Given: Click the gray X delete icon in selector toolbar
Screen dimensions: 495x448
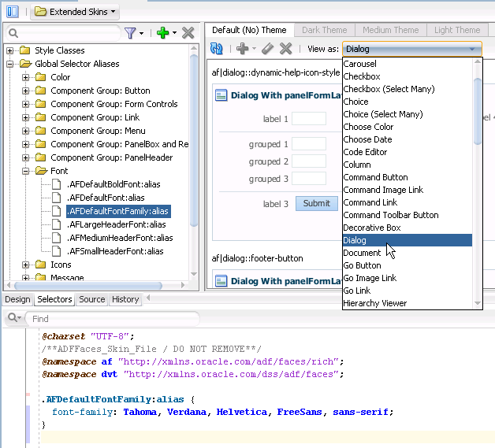Looking at the screenshot, I should pyautogui.click(x=188, y=33).
